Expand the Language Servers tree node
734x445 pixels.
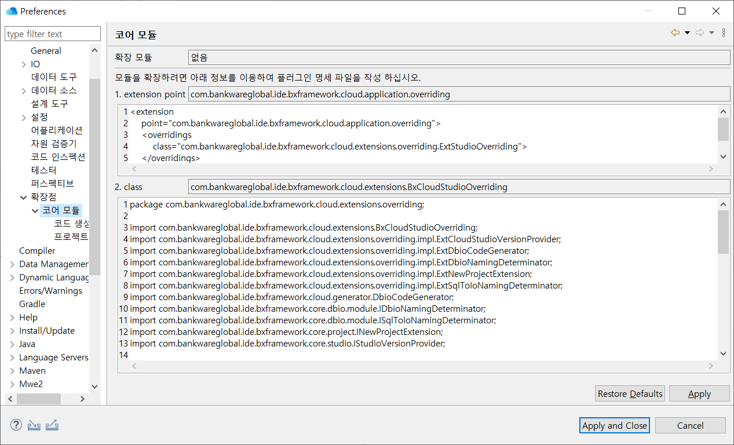(12, 357)
